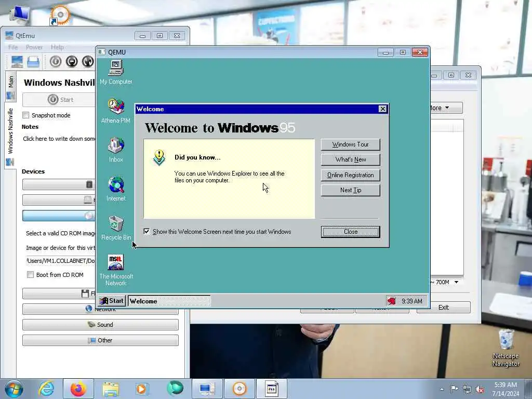Expand the Other device section
532x399 pixels.
[100, 340]
